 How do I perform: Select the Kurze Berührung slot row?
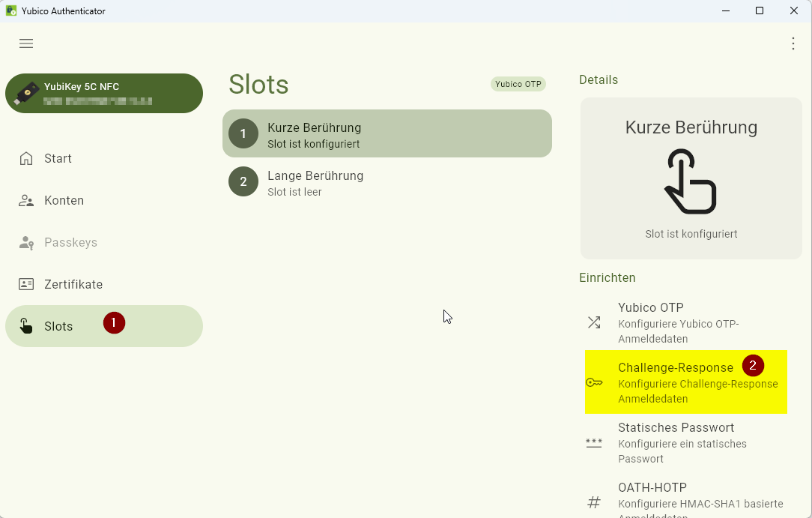coord(387,133)
